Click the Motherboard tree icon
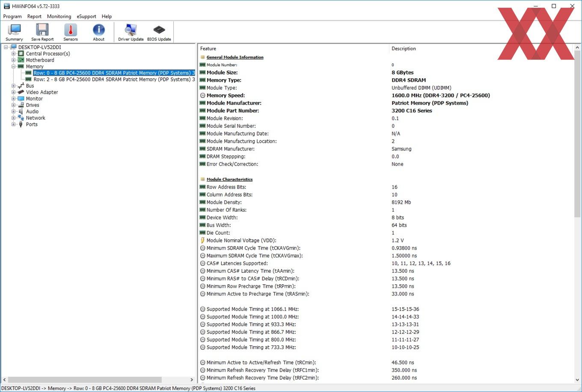The height and width of the screenshot is (392, 582). pos(21,60)
